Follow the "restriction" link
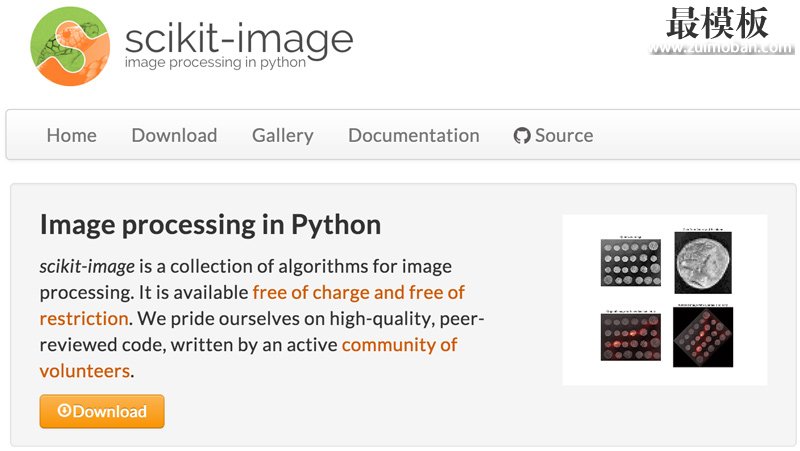Image resolution: width=800 pixels, height=451 pixels. (84, 319)
